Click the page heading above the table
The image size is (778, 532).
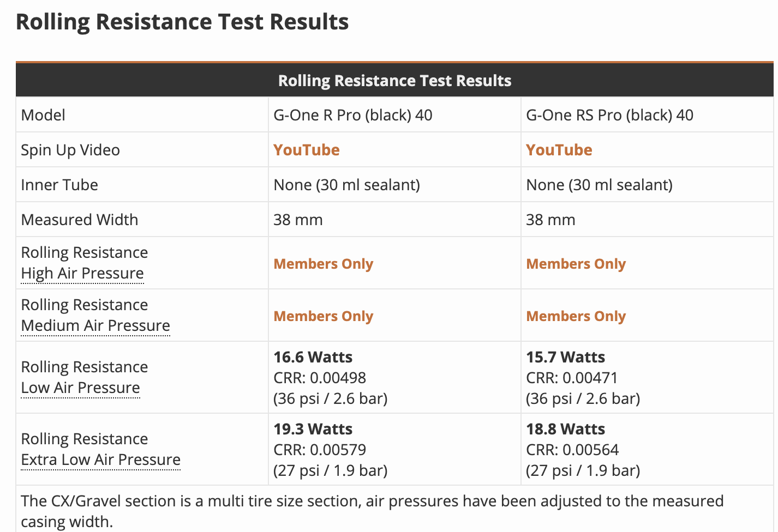(x=182, y=22)
